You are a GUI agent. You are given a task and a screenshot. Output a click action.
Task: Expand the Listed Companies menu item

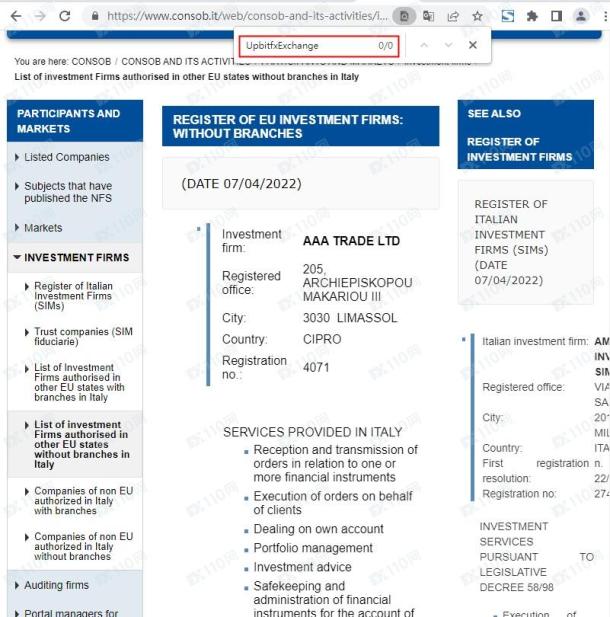[x=67, y=157]
